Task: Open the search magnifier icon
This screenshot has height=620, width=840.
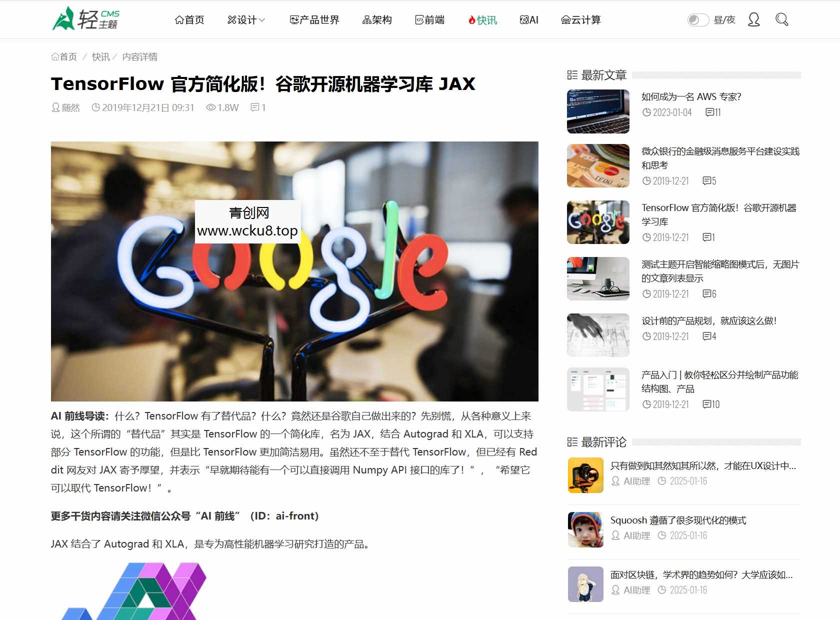Action: [781, 19]
